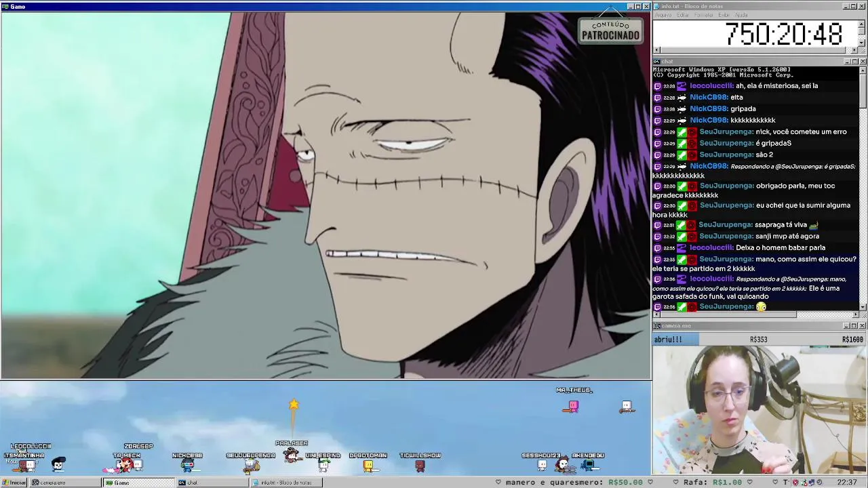Image resolution: width=868 pixels, height=488 pixels.
Task: Click the star above Parlasea character
Action: (294, 405)
